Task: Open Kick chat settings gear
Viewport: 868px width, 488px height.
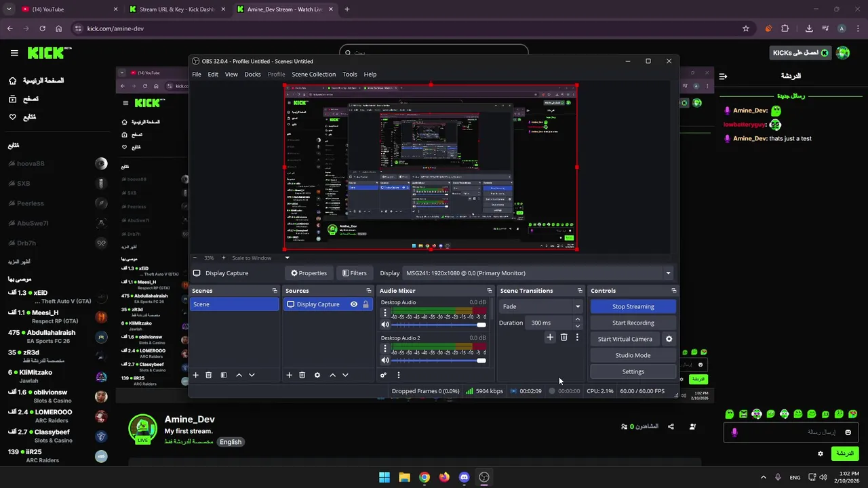Action: (821, 453)
